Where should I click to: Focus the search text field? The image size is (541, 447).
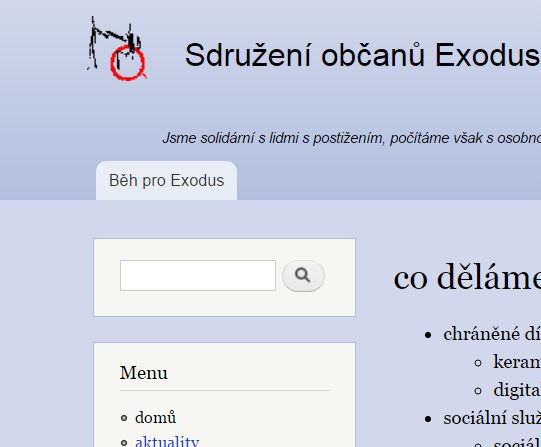(x=198, y=276)
